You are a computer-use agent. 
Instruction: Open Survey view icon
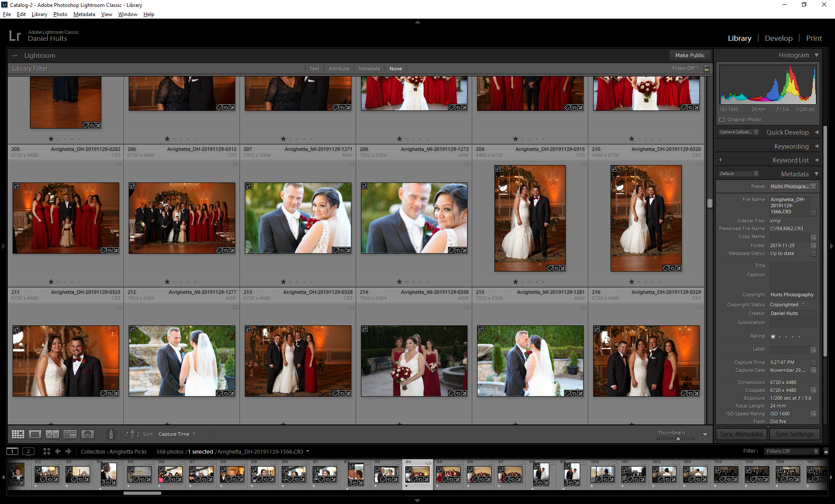70,434
